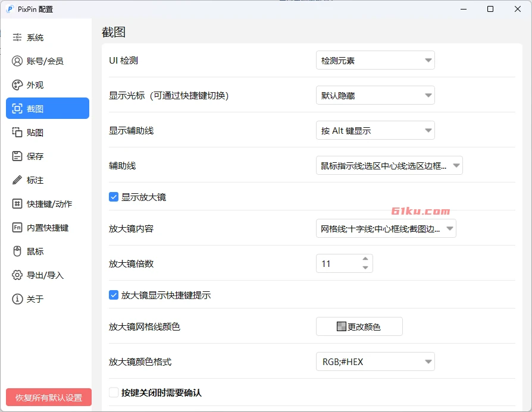
Task: Click 更改颜色 button for grid line
Action: pyautogui.click(x=359, y=326)
